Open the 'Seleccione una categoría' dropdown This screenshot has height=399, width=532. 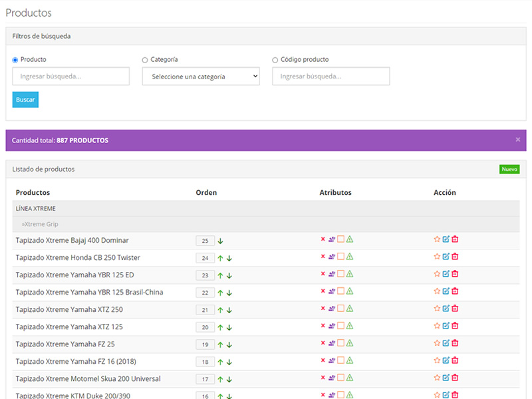click(x=201, y=76)
